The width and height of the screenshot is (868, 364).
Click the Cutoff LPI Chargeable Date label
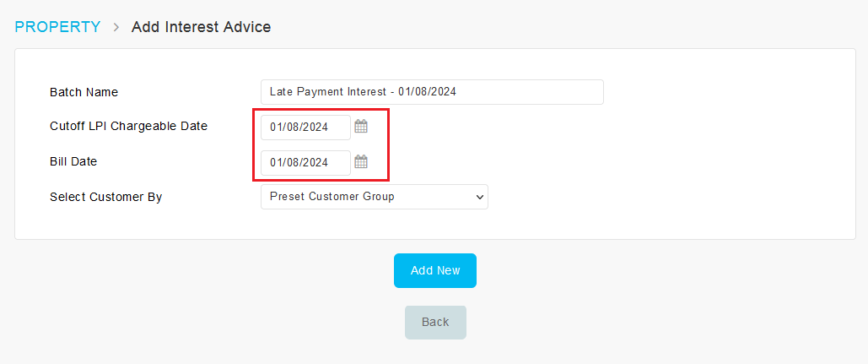128,126
